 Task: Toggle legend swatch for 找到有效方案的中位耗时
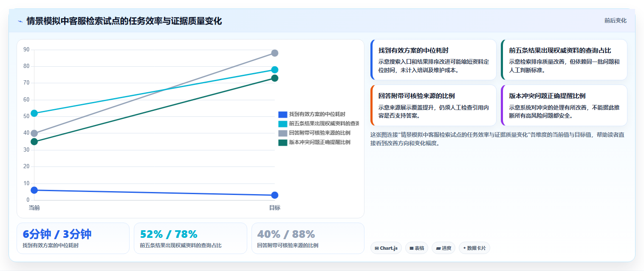click(282, 114)
